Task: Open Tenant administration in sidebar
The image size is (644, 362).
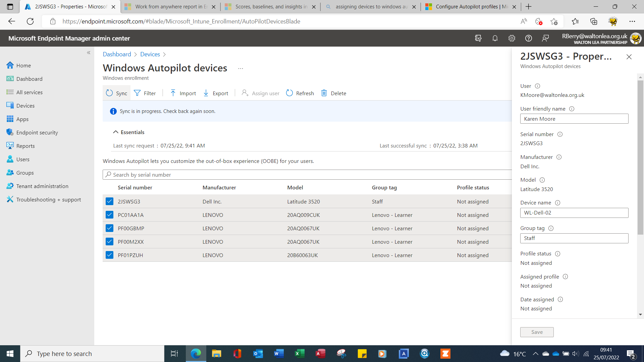Action: (42, 186)
